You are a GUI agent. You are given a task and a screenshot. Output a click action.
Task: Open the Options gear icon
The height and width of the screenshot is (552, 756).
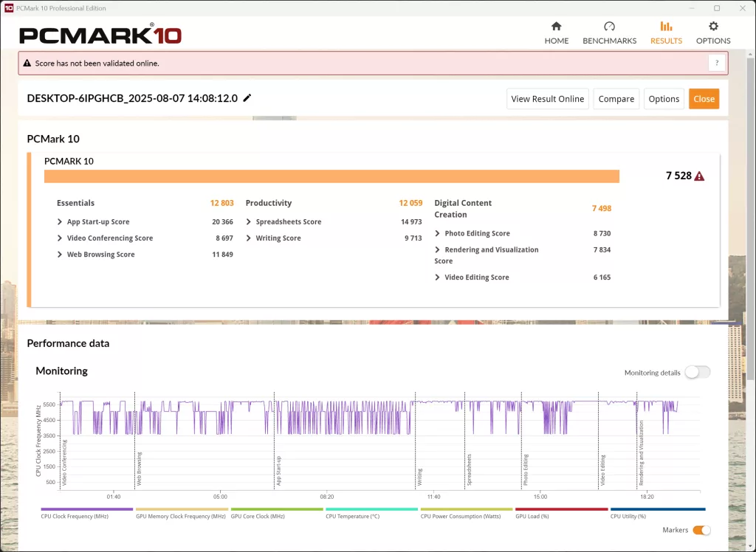click(713, 26)
